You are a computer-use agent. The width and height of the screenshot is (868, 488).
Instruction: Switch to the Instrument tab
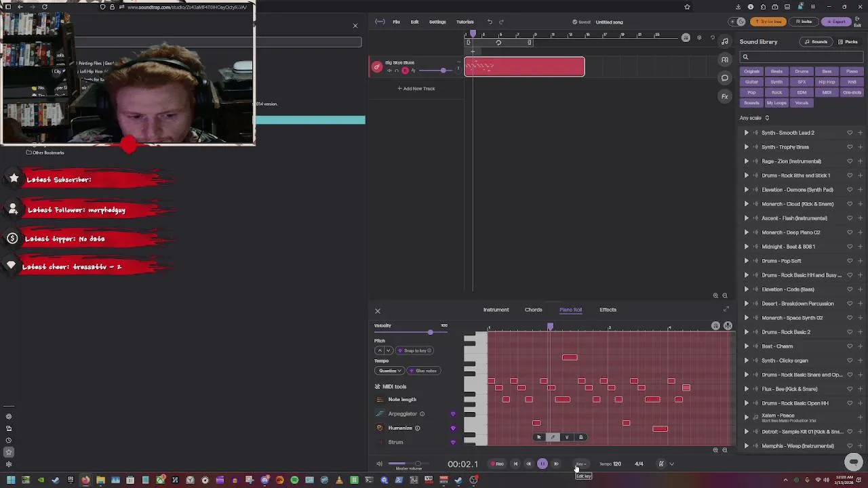pyautogui.click(x=496, y=310)
